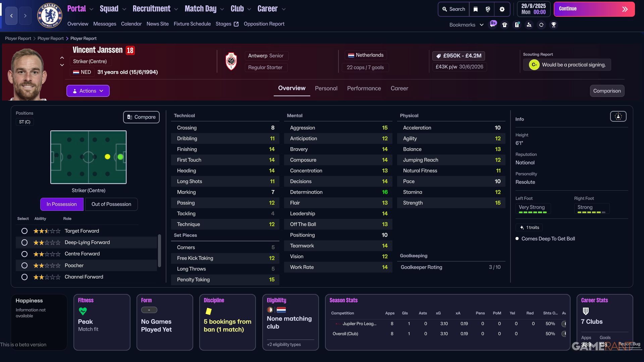This screenshot has height=362, width=644.
Task: Expand the Bookmarks dropdown
Action: pos(482,24)
